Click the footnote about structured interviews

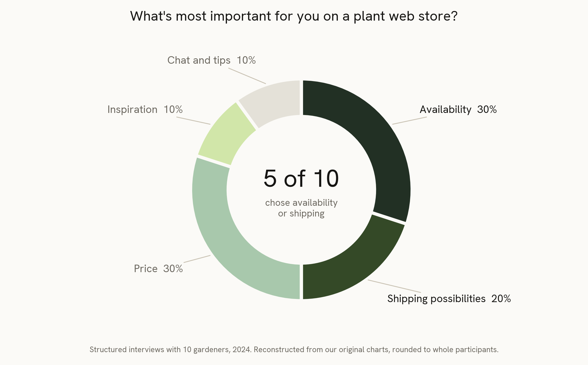[x=294, y=349]
